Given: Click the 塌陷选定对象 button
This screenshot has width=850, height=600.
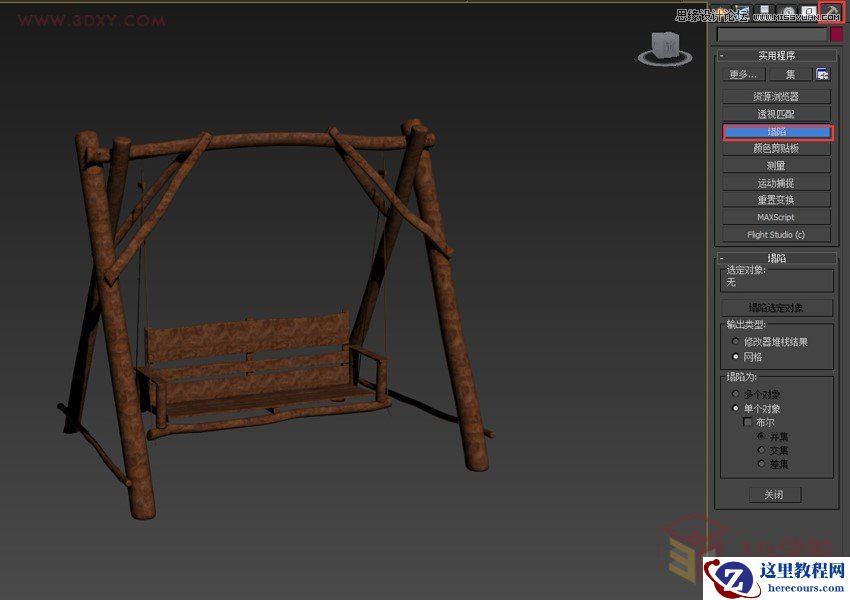Looking at the screenshot, I should point(776,308).
